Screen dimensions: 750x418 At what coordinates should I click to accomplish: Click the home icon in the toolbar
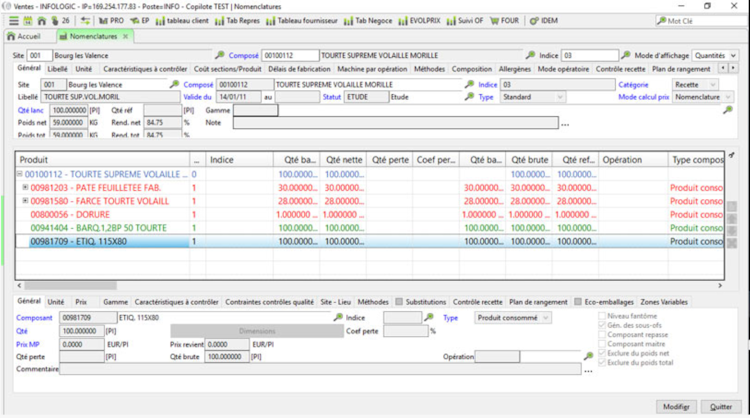(x=42, y=21)
